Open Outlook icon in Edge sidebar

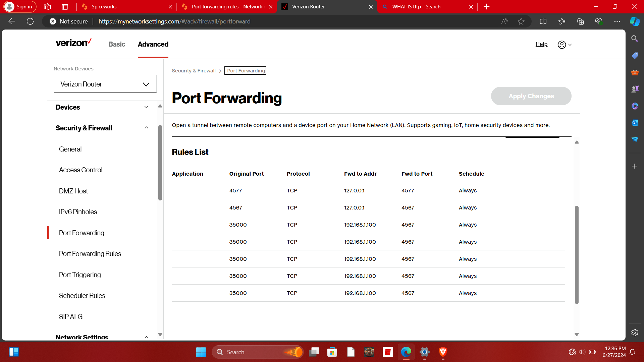click(x=634, y=123)
